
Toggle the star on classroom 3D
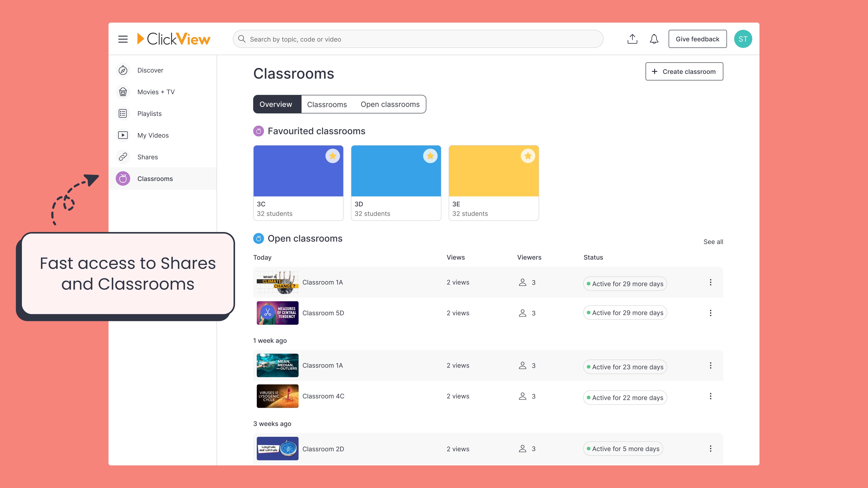(430, 156)
